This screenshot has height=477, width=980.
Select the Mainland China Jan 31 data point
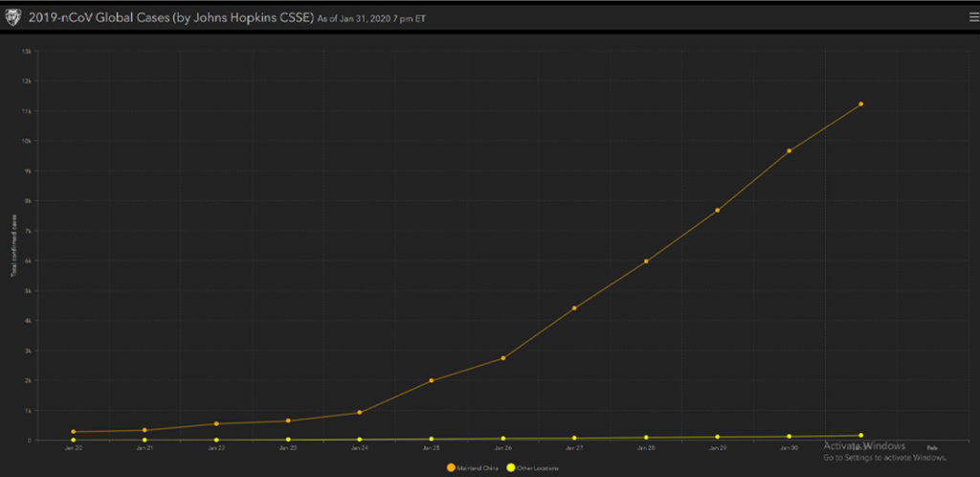pos(860,104)
